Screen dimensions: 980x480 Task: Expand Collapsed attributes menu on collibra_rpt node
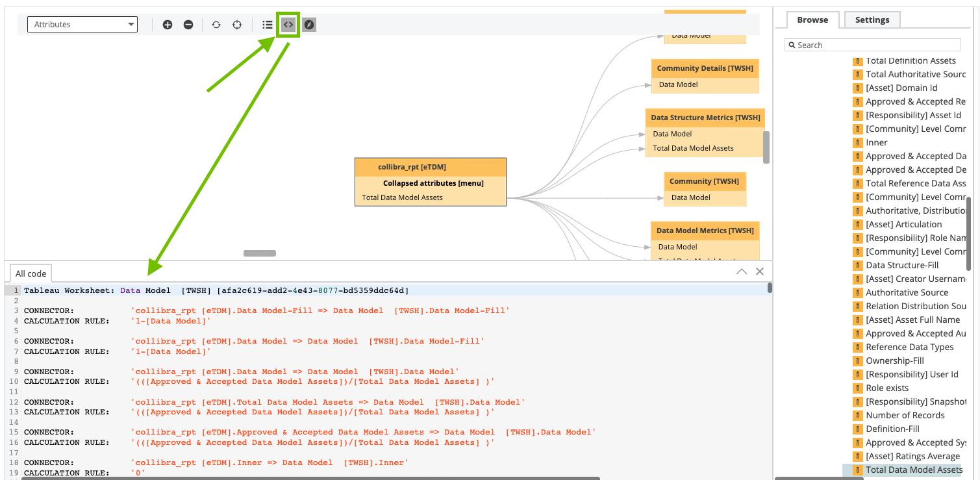tap(433, 183)
